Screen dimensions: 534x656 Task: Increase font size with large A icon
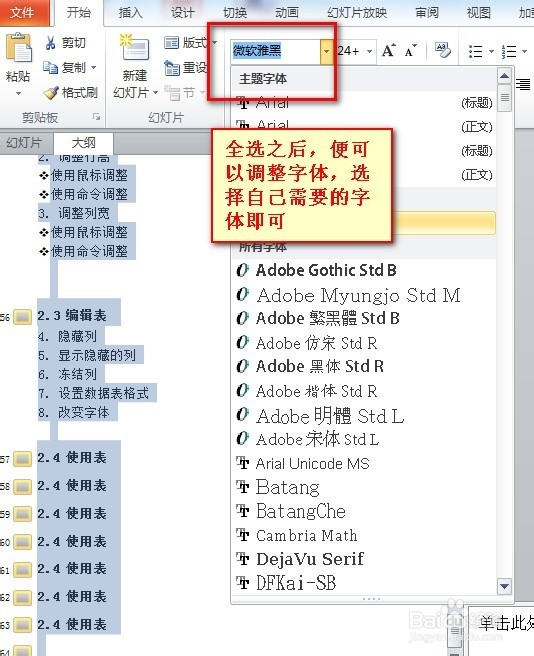[x=389, y=51]
